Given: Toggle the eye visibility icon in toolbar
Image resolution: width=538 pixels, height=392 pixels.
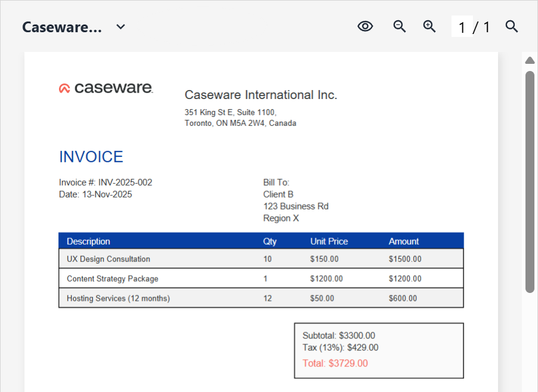Looking at the screenshot, I should [x=365, y=26].
